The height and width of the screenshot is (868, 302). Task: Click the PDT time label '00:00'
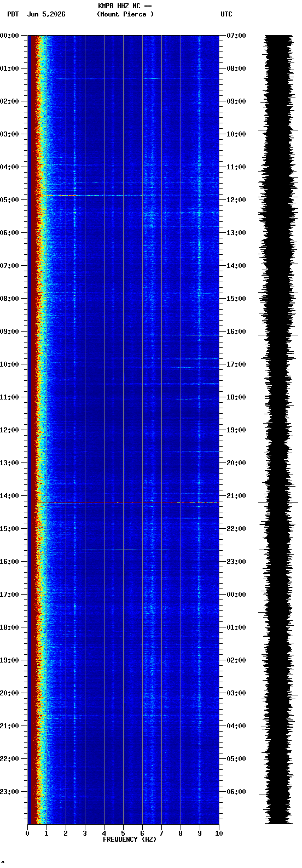9,36
